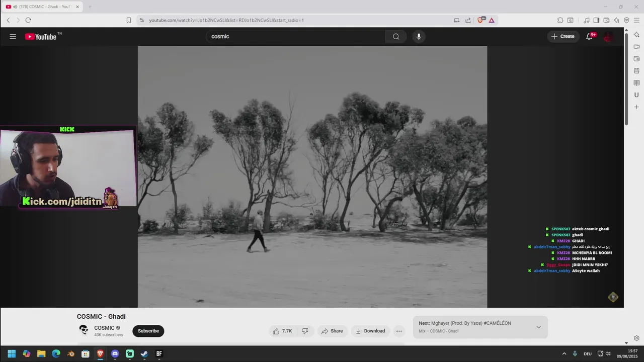
Task: Go back with the browser back arrow
Action: tap(8, 20)
